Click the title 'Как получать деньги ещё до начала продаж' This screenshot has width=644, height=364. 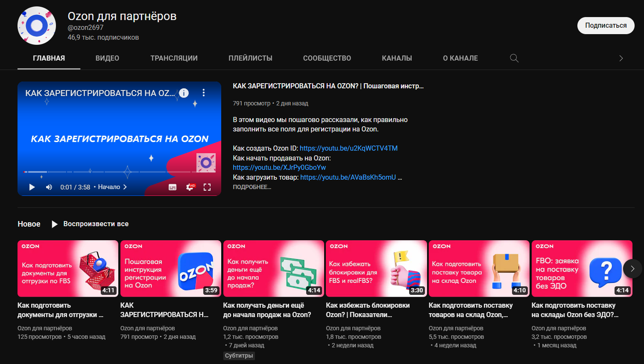[x=267, y=310]
